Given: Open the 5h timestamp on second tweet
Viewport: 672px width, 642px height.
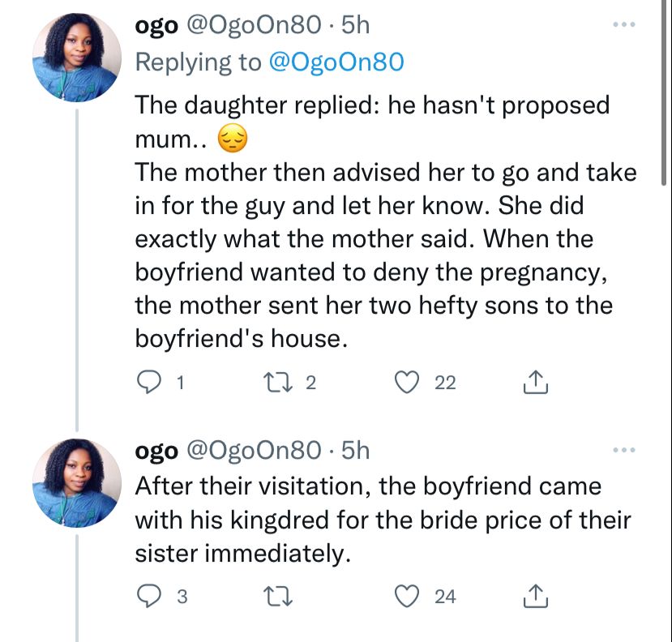Looking at the screenshot, I should coord(356,451).
